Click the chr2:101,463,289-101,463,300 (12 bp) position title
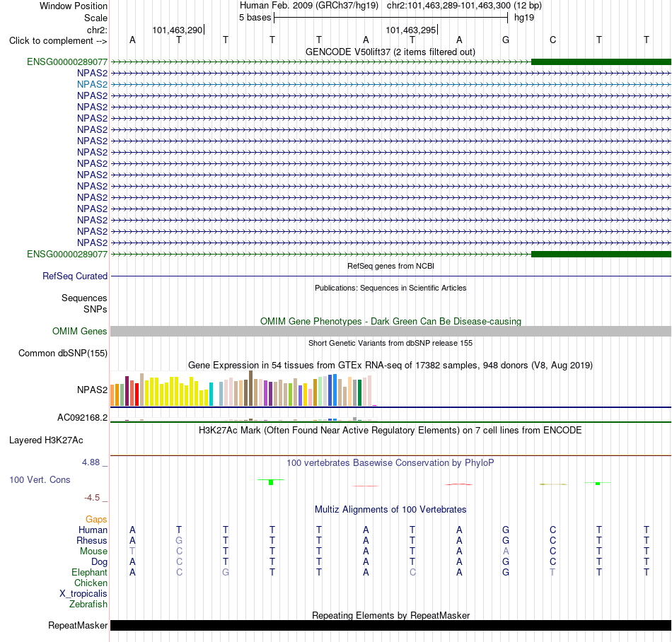This screenshot has width=672, height=642. point(464,6)
